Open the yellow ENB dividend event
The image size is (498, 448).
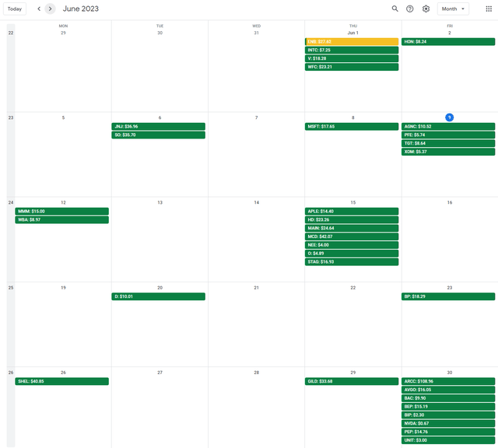click(352, 41)
